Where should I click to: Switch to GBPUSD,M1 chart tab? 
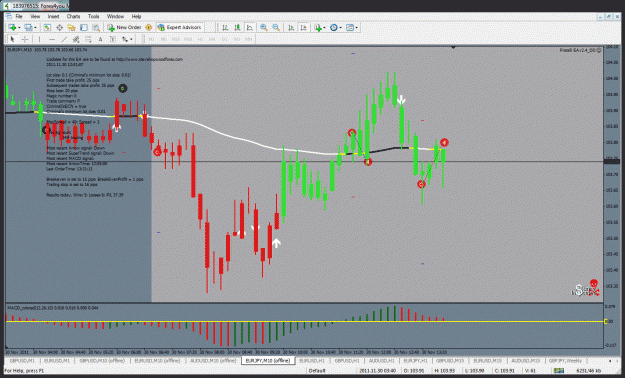click(22, 360)
